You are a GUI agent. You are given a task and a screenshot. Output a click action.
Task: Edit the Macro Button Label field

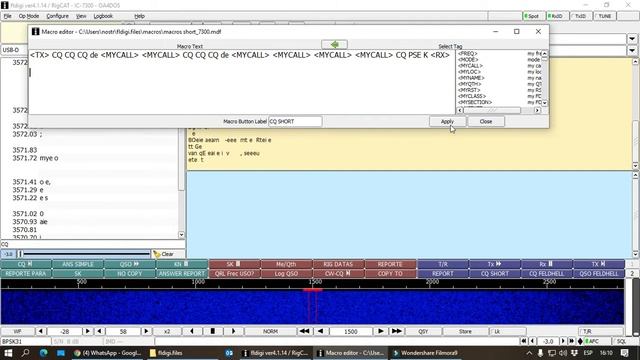[x=295, y=121]
